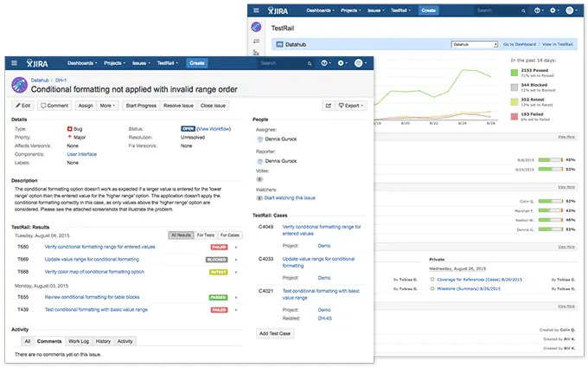Click the Comment button
The image size is (588, 368).
point(54,106)
